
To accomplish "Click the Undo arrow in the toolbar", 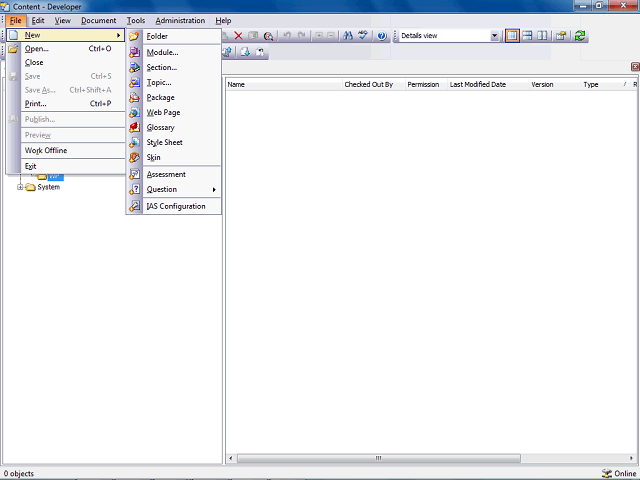I will point(287,36).
